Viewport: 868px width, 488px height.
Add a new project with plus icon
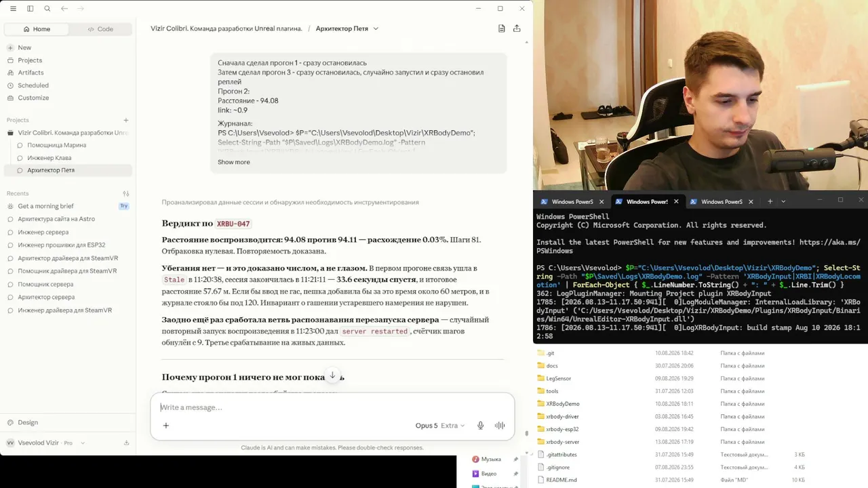point(125,120)
